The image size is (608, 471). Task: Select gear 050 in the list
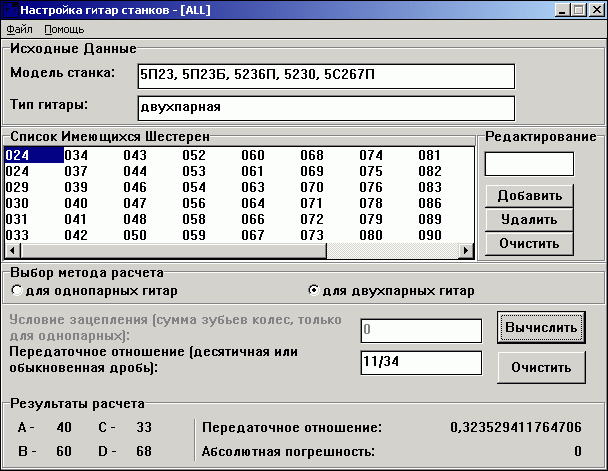(135, 235)
